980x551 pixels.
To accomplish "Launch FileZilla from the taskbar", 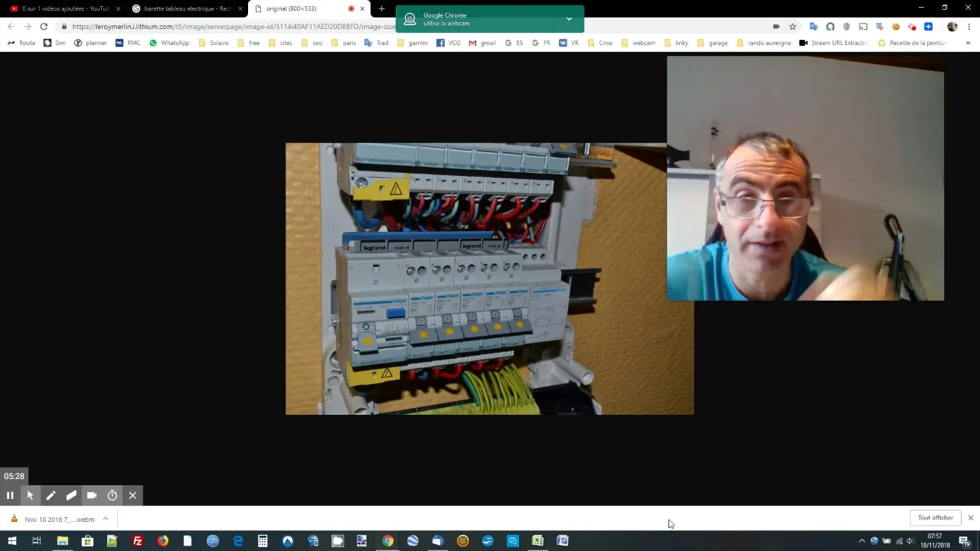I will pyautogui.click(x=138, y=541).
